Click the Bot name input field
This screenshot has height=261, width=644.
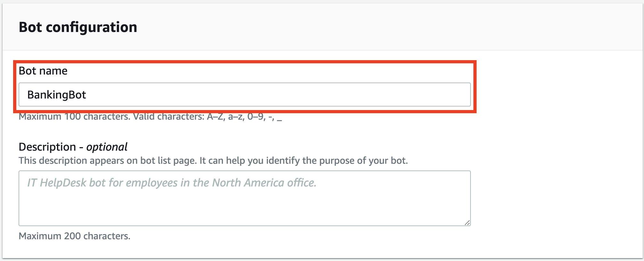click(245, 95)
